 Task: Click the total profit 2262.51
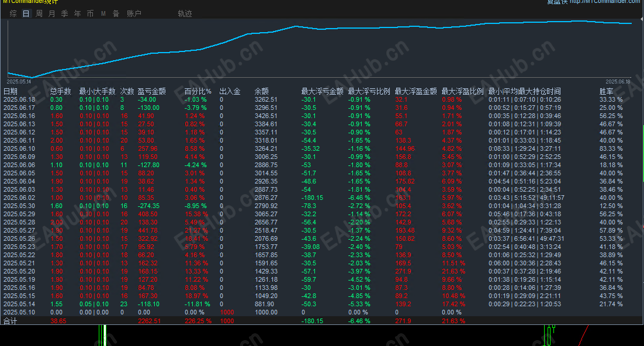pyautogui.click(x=150, y=321)
